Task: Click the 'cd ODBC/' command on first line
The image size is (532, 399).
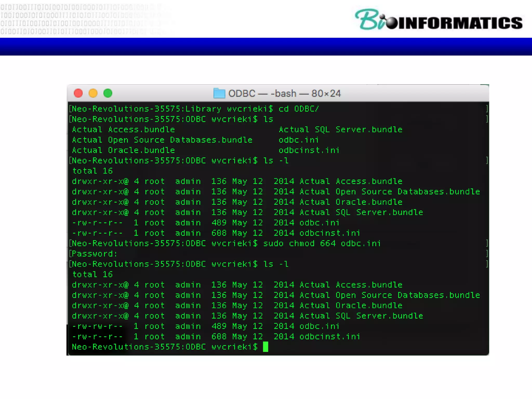Action: pyautogui.click(x=298, y=109)
